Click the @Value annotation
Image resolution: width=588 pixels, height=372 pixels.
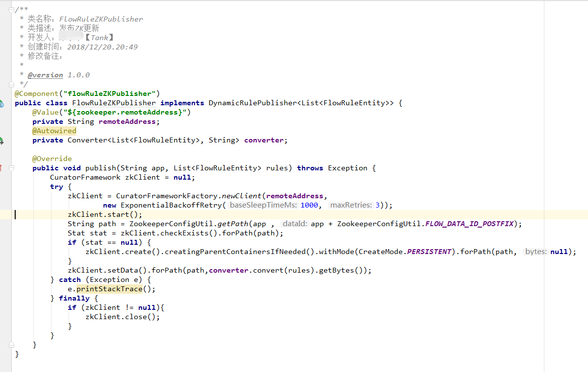[45, 112]
